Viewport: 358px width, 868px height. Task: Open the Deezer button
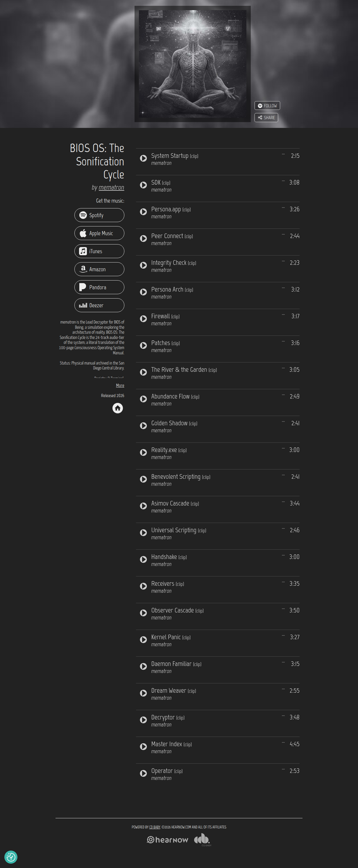click(99, 305)
